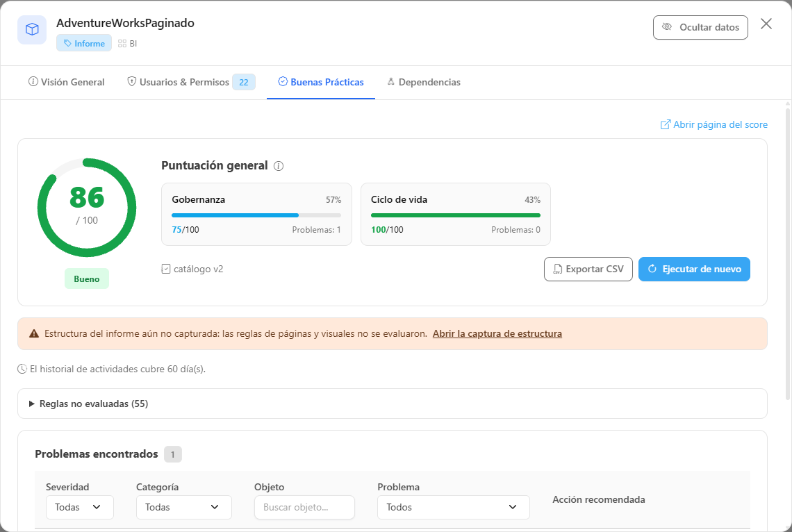Go to the Dependencias tab
Image resolution: width=792 pixels, height=532 pixels.
click(x=424, y=82)
